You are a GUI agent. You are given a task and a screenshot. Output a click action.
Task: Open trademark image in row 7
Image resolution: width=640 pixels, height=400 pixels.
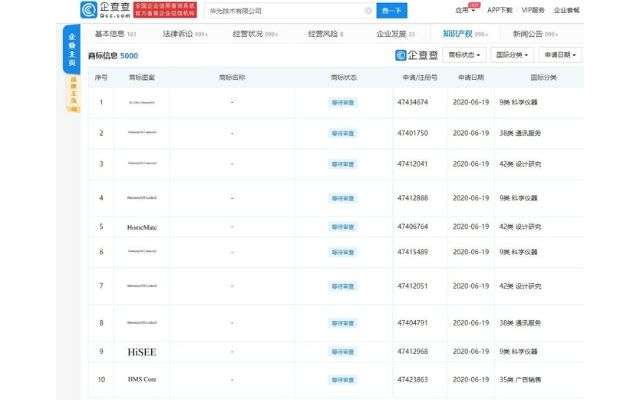142,286
